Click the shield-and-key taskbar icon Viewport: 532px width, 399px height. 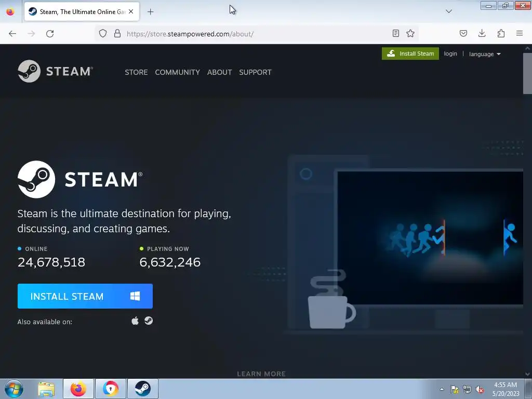coord(111,389)
